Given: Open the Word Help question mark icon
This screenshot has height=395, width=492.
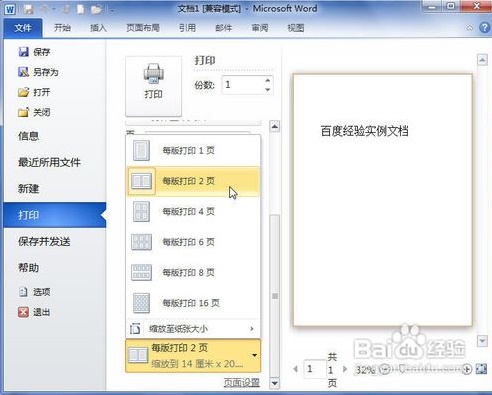Looking at the screenshot, I should pos(484,28).
